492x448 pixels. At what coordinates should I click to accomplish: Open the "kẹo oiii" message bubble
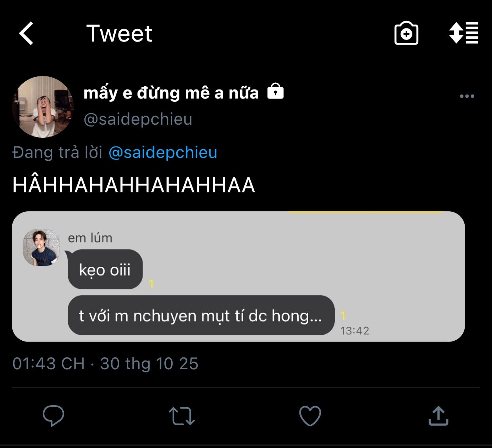coord(105,270)
